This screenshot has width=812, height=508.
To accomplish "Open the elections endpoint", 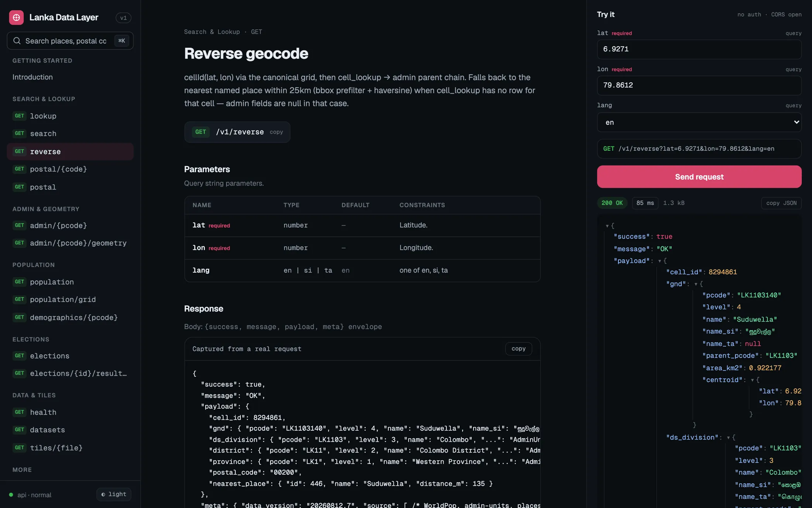I will pyautogui.click(x=70, y=356).
